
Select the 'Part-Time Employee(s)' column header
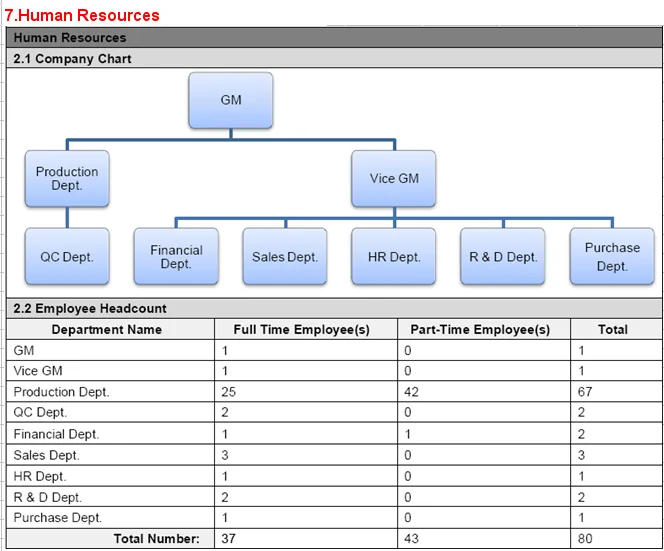tap(484, 329)
